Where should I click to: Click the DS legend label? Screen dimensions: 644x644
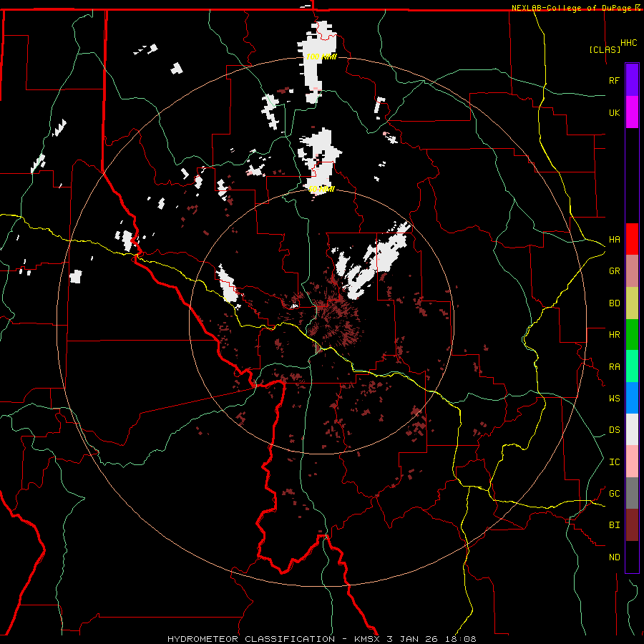point(615,430)
